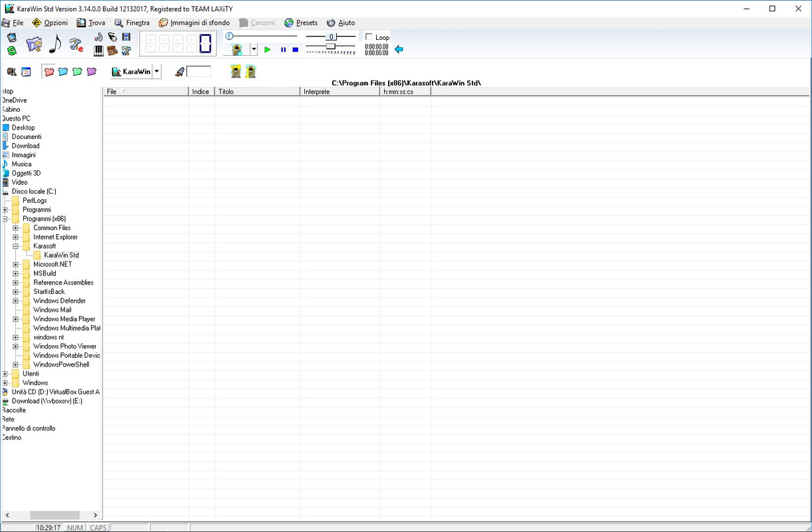Viewport: 812px width, 532px height.
Task: Click the song position slider
Action: (261, 36)
